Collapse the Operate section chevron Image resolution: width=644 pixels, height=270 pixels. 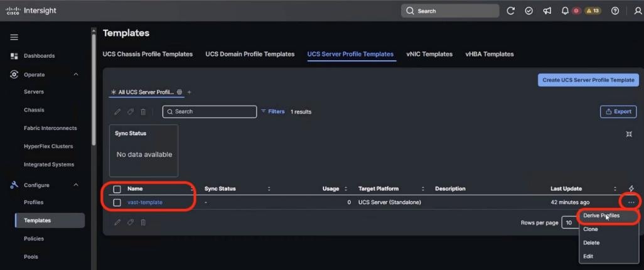75,74
